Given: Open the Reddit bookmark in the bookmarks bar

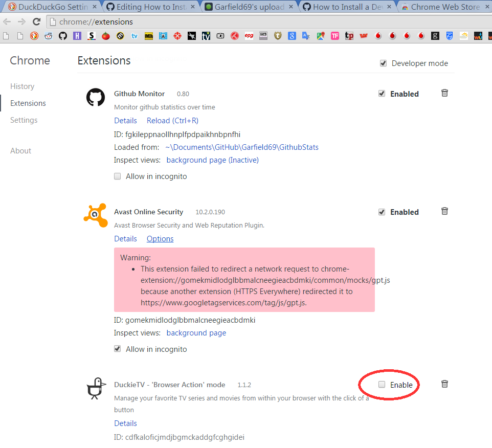Looking at the screenshot, I should click(48, 36).
